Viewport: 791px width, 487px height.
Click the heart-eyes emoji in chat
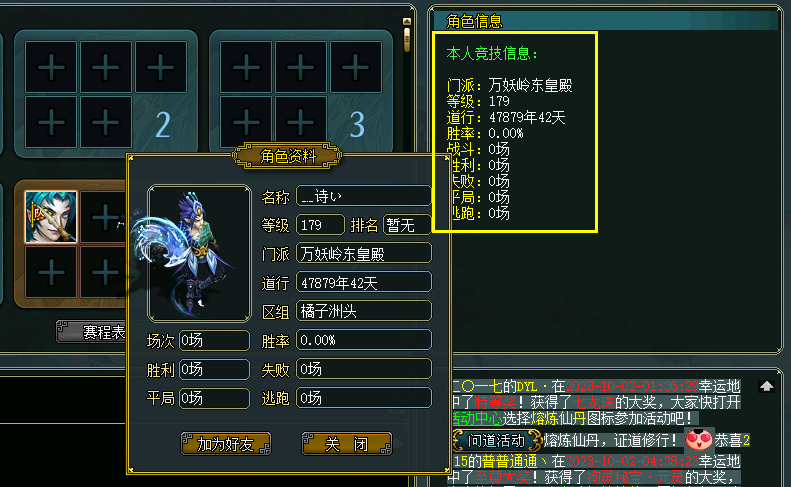coord(699,440)
